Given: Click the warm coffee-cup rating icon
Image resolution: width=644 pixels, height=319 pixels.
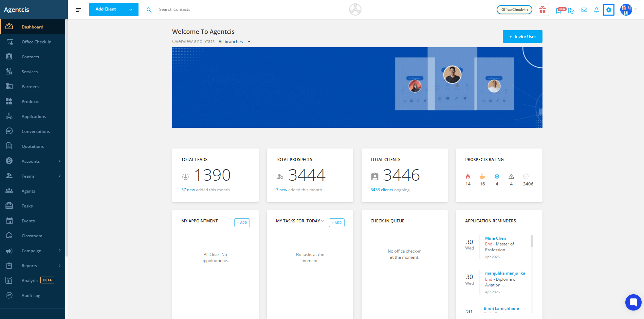Looking at the screenshot, I should (482, 176).
